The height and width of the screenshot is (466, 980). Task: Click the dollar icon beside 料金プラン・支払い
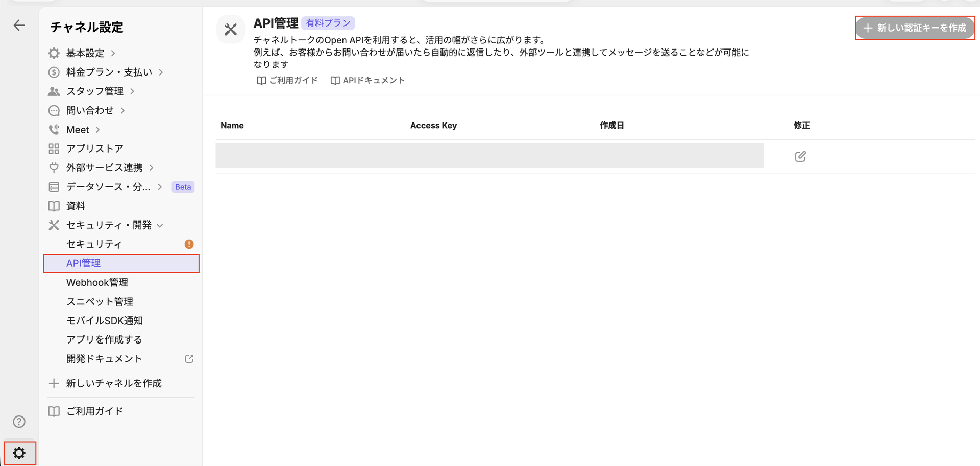(x=54, y=72)
